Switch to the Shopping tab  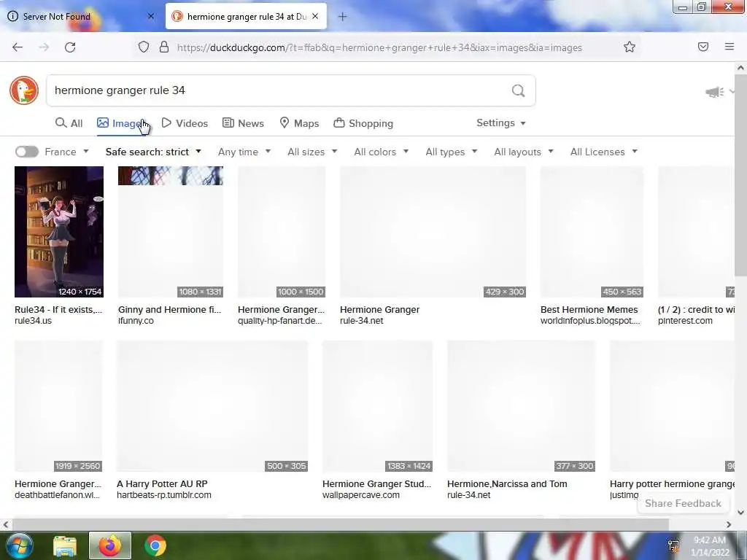click(x=363, y=123)
